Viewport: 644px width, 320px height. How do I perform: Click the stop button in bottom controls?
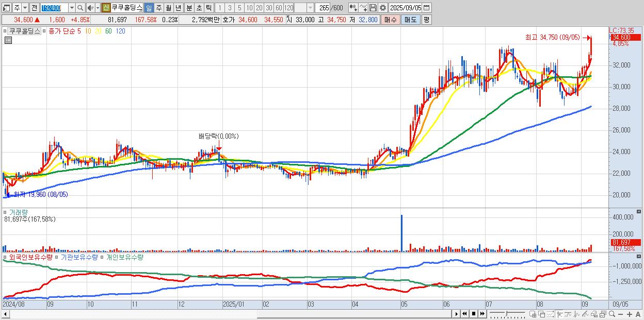[473, 314]
